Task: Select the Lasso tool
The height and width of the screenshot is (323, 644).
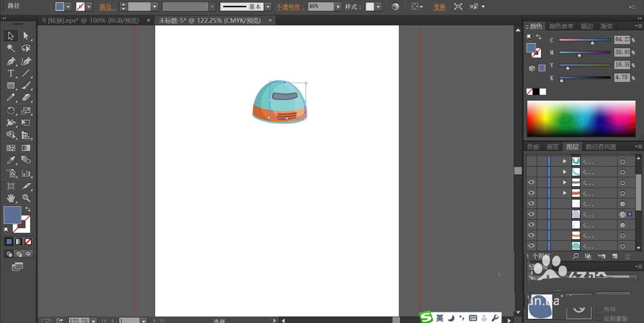Action: click(26, 48)
